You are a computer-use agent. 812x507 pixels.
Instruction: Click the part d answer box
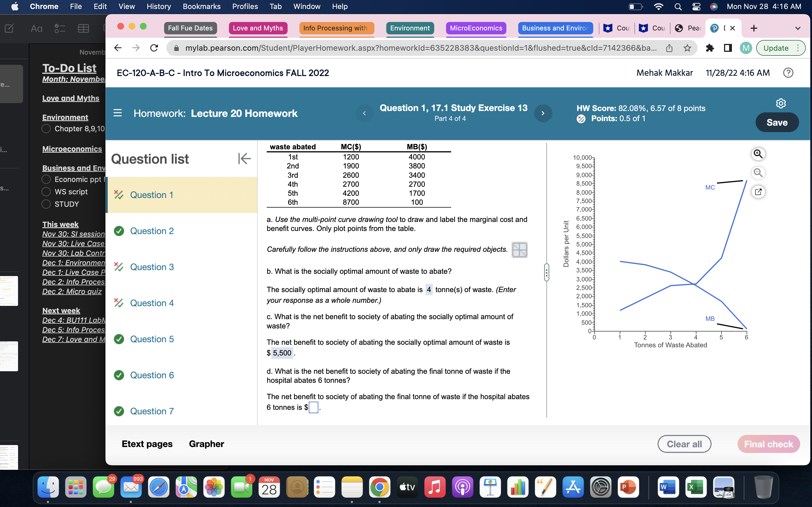[313, 407]
